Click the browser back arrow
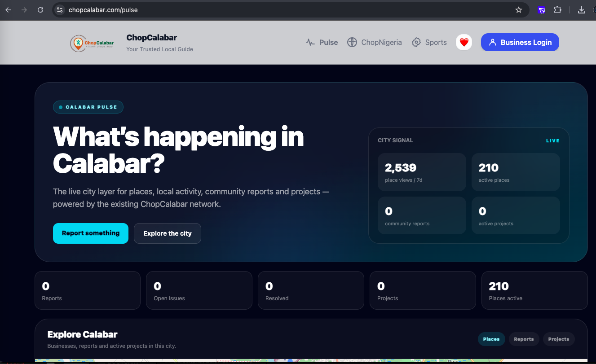This screenshot has width=596, height=364. click(x=8, y=10)
